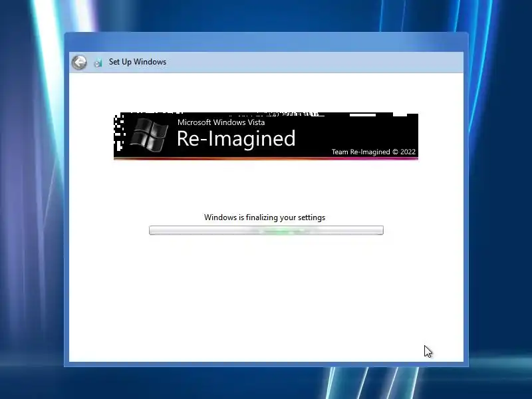Click the Set Up Windows title icon

pyautogui.click(x=98, y=63)
